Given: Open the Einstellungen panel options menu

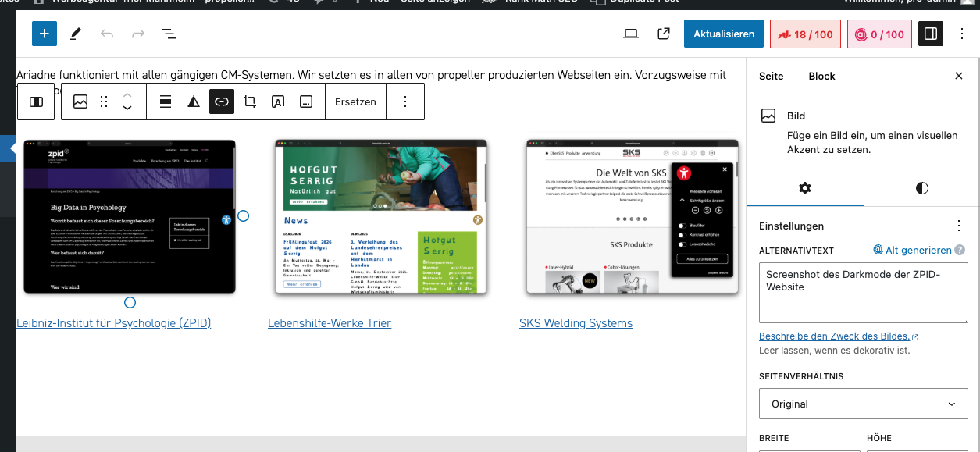Looking at the screenshot, I should [959, 226].
